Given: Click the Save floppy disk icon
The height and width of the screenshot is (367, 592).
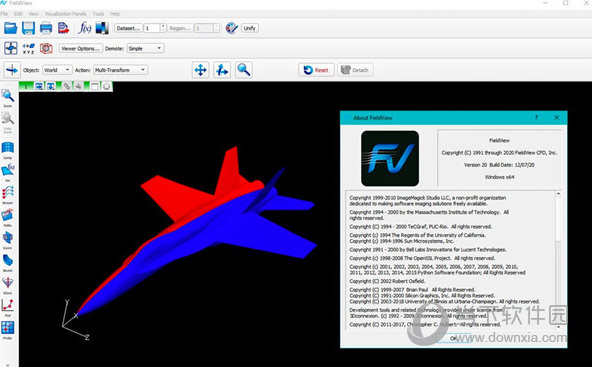Looking at the screenshot, I should coord(28,28).
